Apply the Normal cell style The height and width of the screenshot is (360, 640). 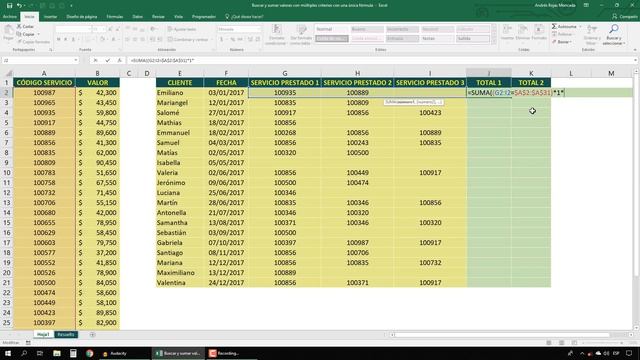pyautogui.click(x=331, y=29)
